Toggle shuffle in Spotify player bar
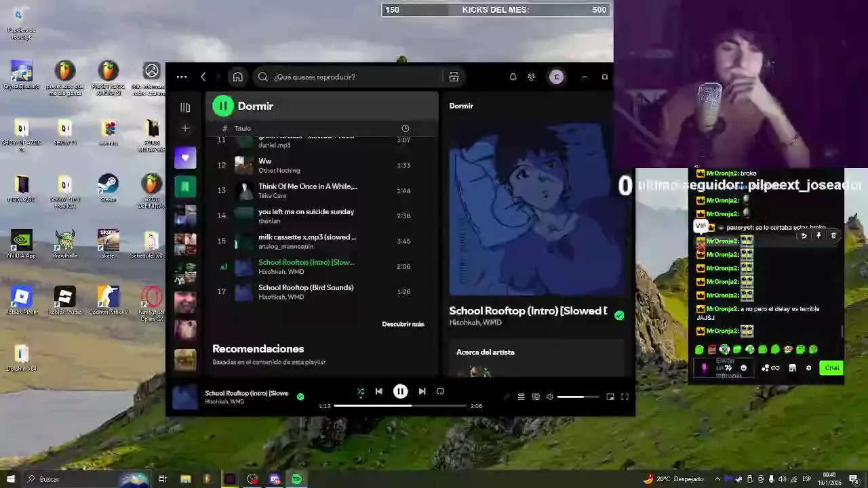The height and width of the screenshot is (488, 868). (361, 391)
